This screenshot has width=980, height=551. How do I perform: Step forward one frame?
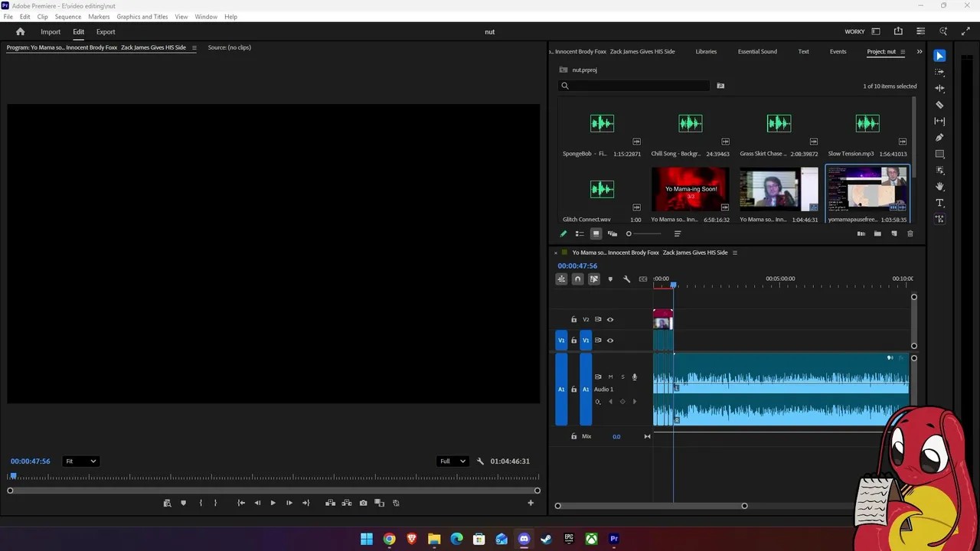[x=289, y=503]
